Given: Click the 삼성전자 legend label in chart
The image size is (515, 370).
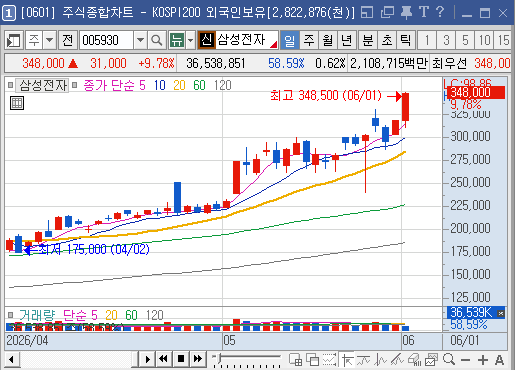Looking at the screenshot, I should point(42,85).
